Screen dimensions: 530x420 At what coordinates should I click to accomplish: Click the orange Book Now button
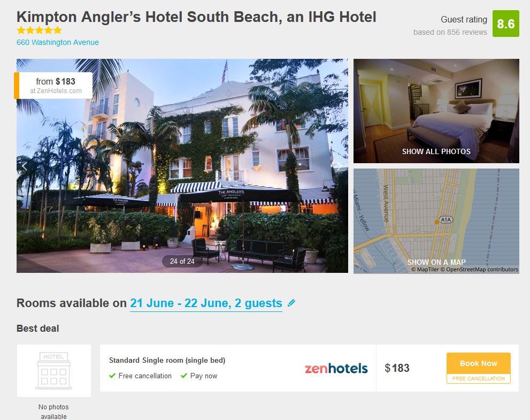[478, 363]
